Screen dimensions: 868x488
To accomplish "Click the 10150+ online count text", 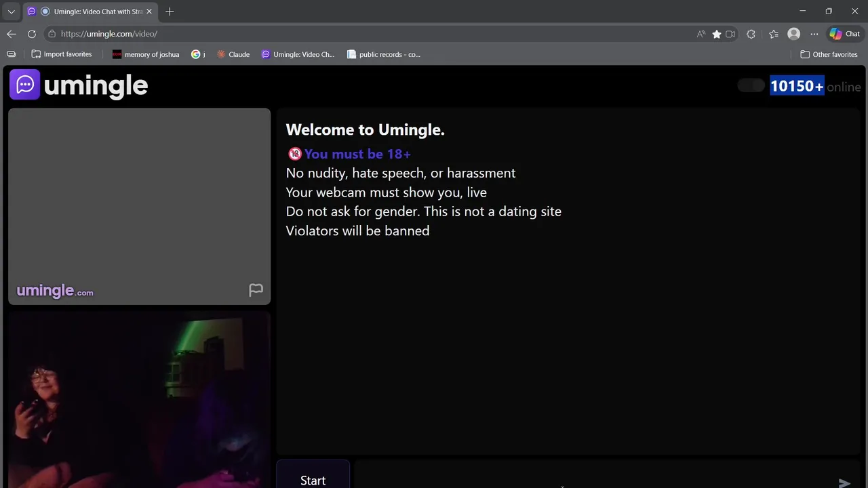I will coord(797,86).
